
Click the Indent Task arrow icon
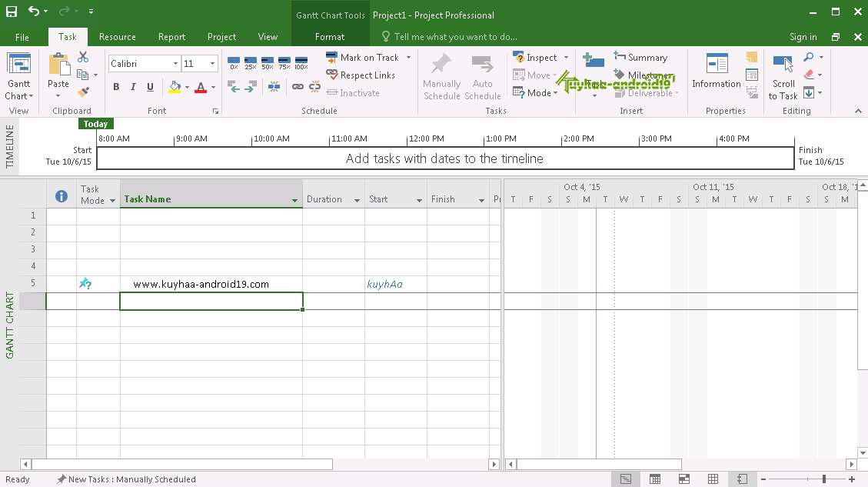[251, 86]
